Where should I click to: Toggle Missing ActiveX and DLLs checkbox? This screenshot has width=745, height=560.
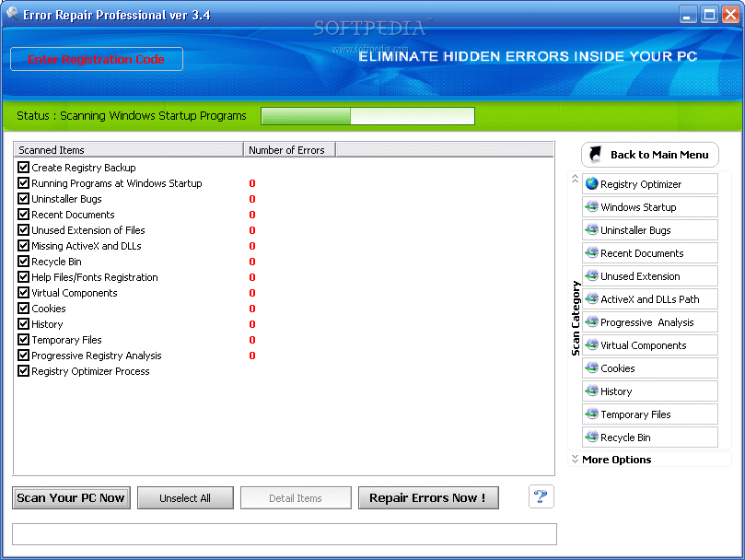tap(23, 245)
